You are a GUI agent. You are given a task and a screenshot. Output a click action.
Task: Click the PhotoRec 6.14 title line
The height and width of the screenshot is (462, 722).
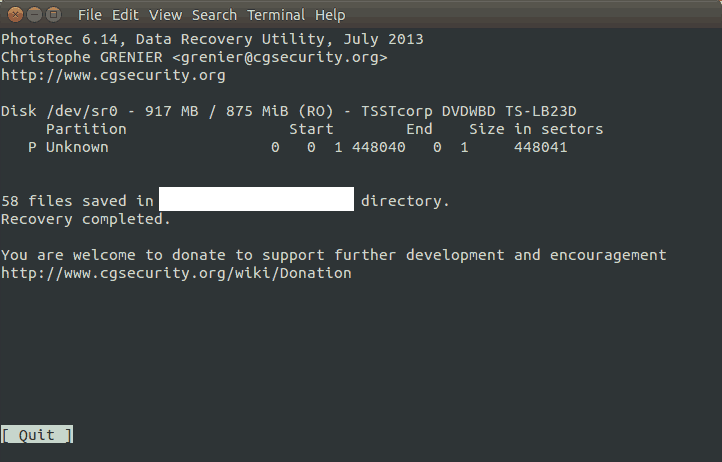212,39
